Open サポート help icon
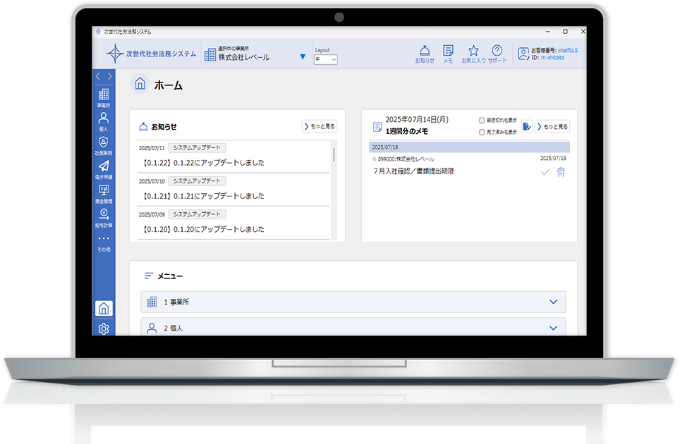Screen dimensions: 680x444 coord(498,52)
